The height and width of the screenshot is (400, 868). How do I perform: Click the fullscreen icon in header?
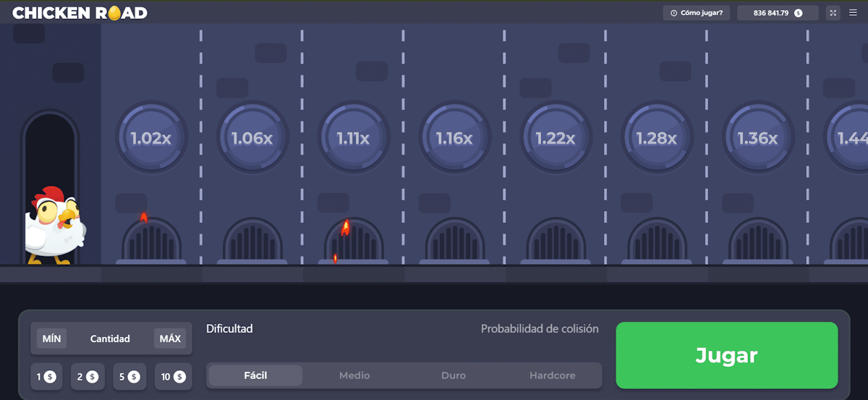pyautogui.click(x=833, y=13)
